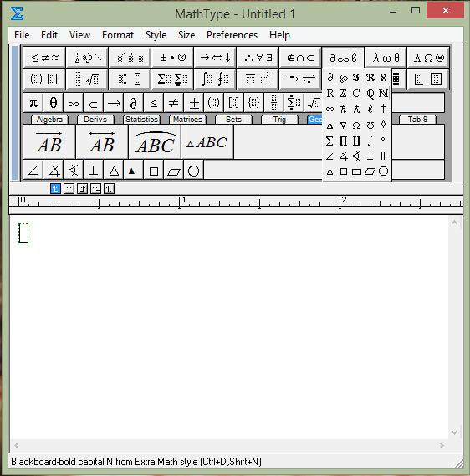Insert the coproduct symbol from the open palette
This screenshot has width=470, height=476.
point(356,141)
